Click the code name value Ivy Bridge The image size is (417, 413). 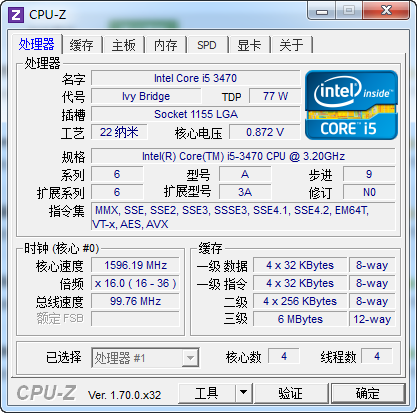click(146, 96)
